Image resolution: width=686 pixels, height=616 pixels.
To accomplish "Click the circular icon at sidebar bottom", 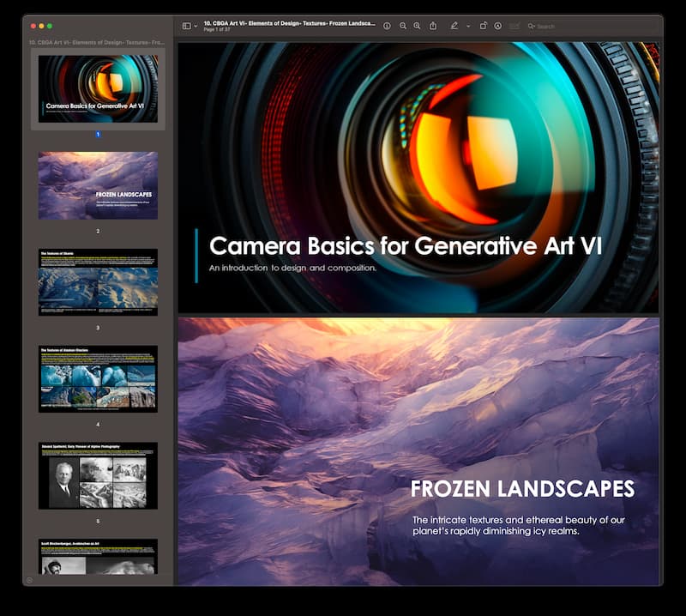I will (29, 580).
